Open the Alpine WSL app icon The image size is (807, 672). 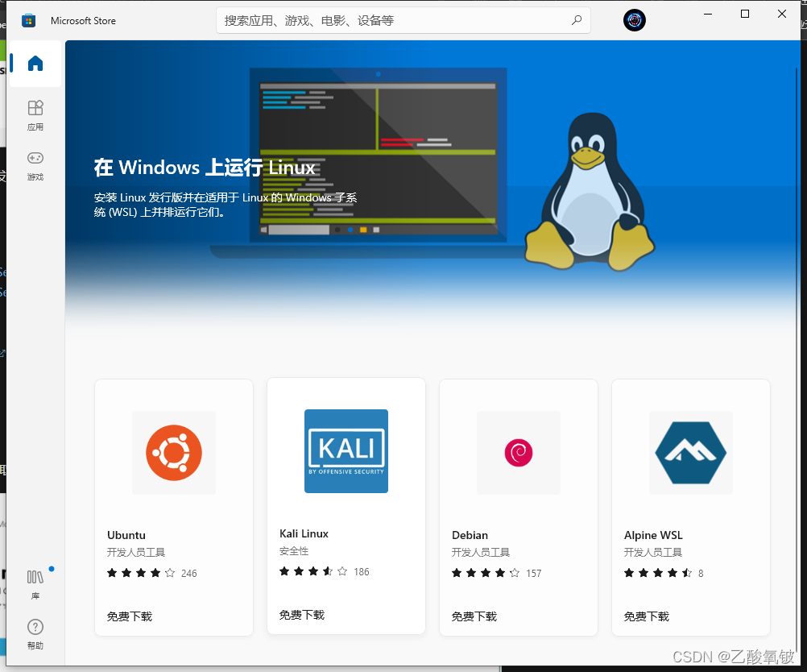point(691,453)
